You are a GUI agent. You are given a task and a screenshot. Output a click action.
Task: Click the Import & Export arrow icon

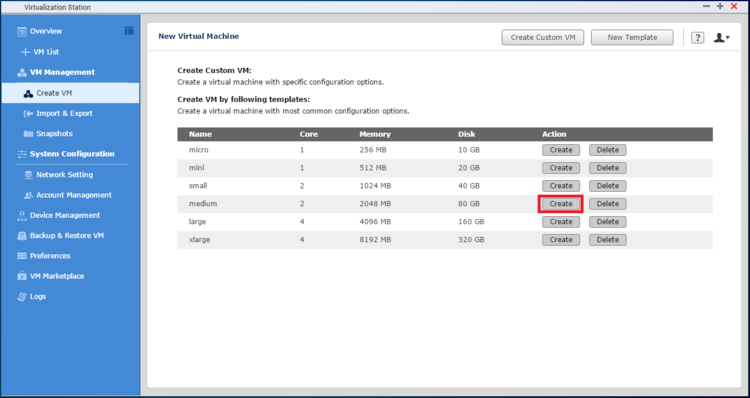pyautogui.click(x=28, y=114)
